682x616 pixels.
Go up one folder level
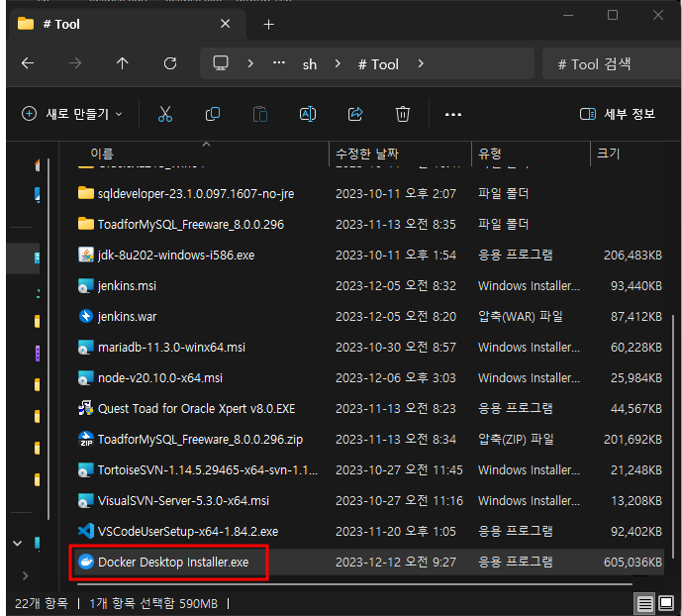point(122,63)
